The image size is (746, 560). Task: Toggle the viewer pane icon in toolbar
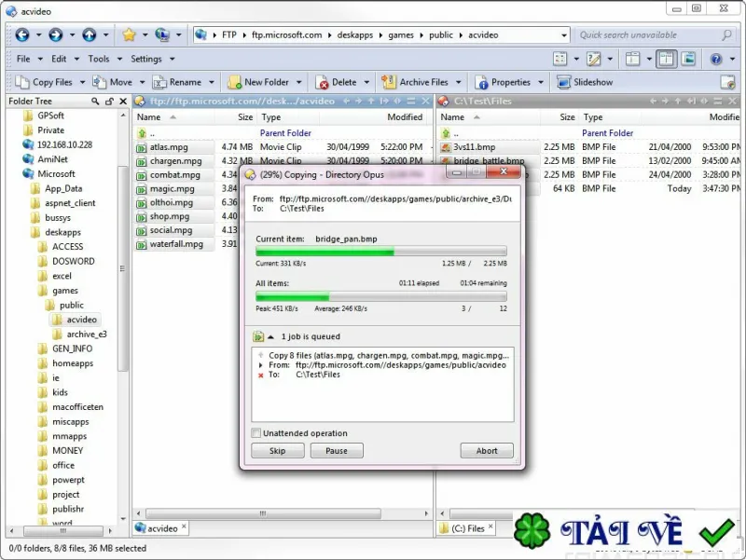[688, 59]
